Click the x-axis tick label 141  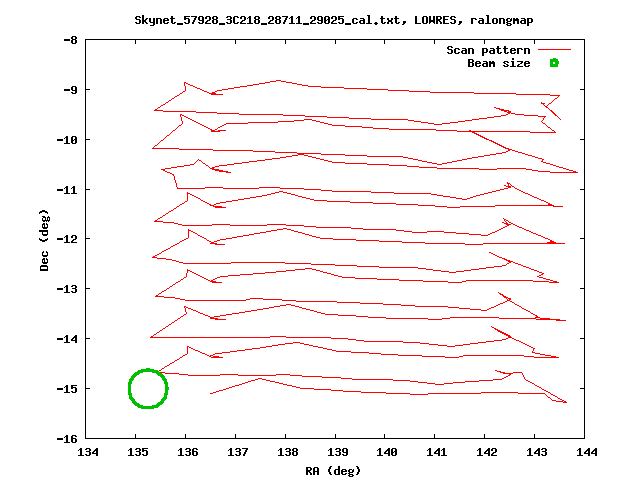tap(436, 452)
